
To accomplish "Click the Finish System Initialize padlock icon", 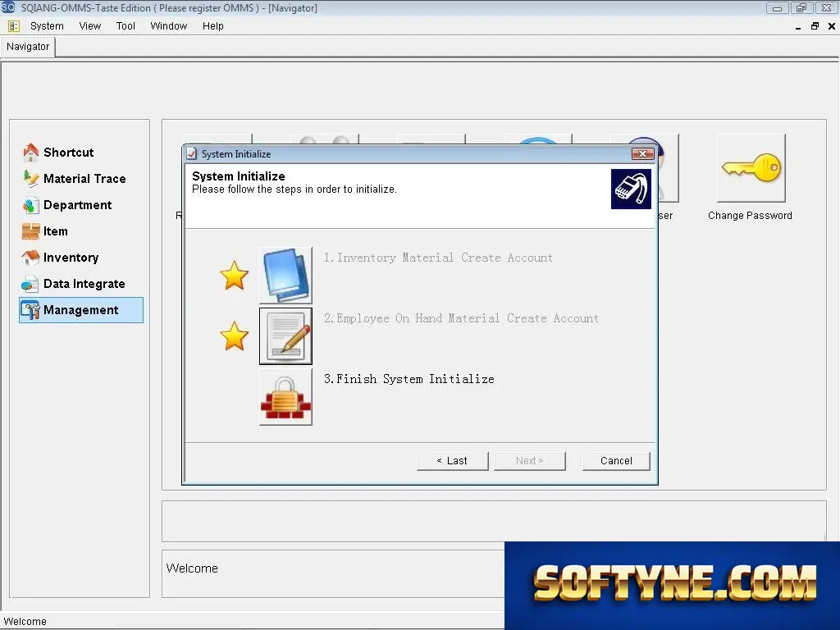I will coord(285,397).
